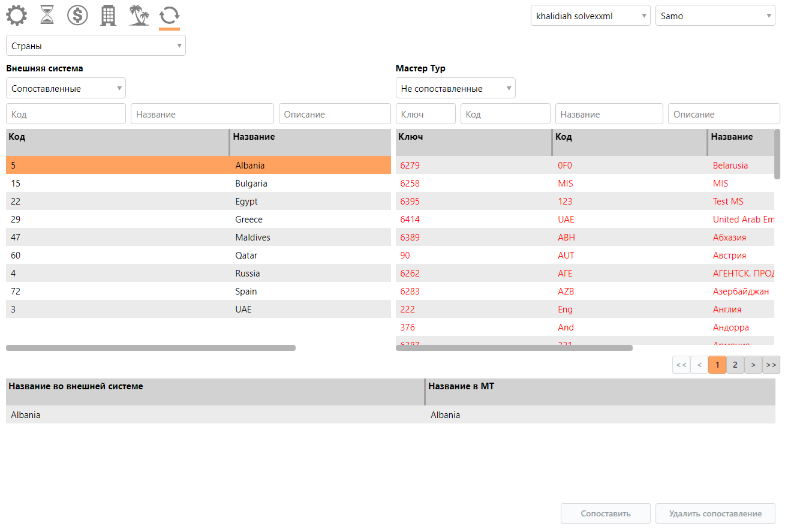The width and height of the screenshot is (785, 532).
Task: Open the Не сопоставленные filter dropdown
Action: (x=455, y=88)
